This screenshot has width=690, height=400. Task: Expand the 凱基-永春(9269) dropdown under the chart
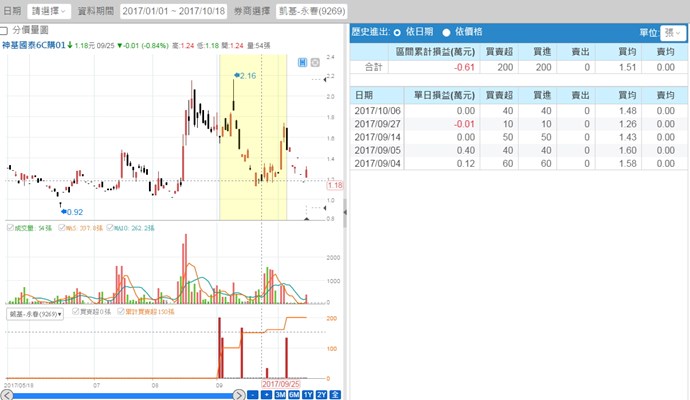(x=35, y=313)
